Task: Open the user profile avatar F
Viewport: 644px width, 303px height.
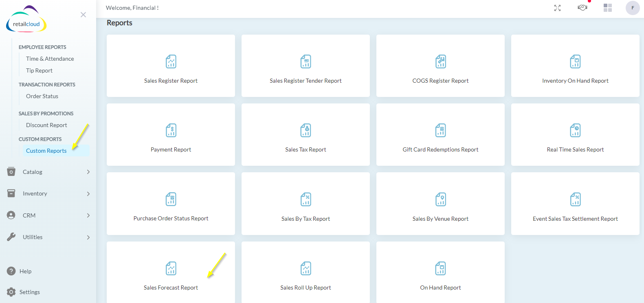Action: 633,8
